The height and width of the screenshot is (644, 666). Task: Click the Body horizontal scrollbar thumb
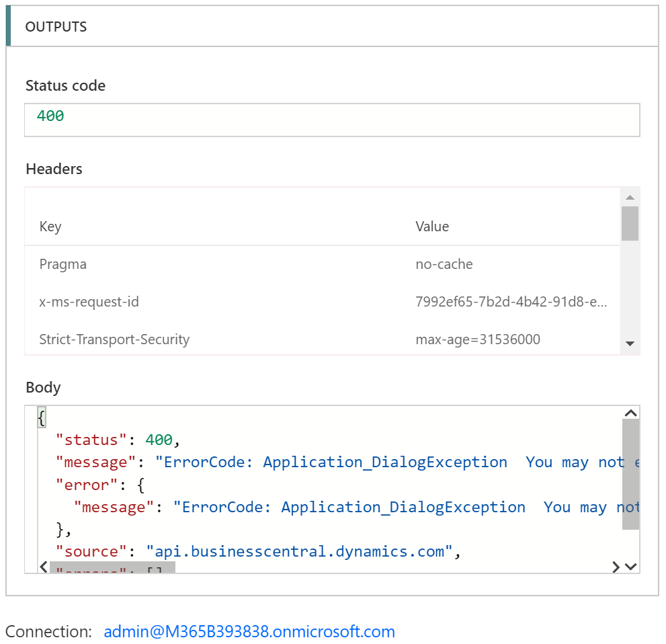pos(112,567)
